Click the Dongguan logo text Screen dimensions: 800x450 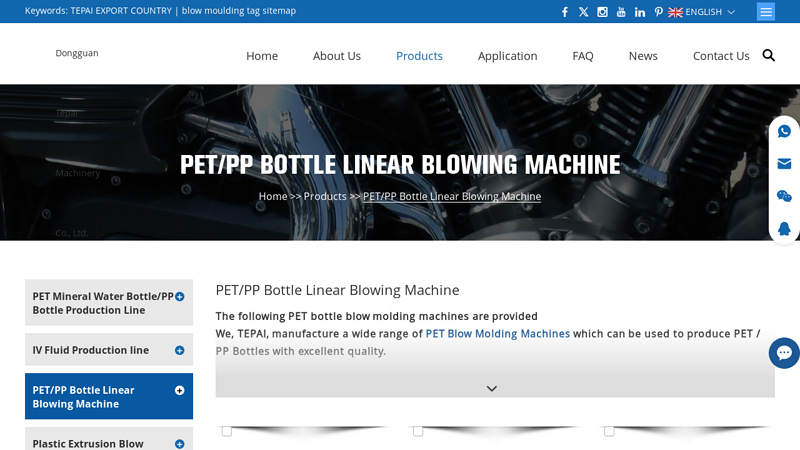[x=77, y=53]
